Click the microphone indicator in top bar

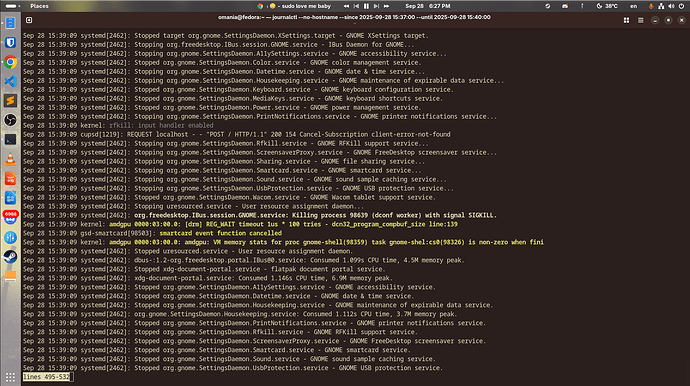point(651,6)
